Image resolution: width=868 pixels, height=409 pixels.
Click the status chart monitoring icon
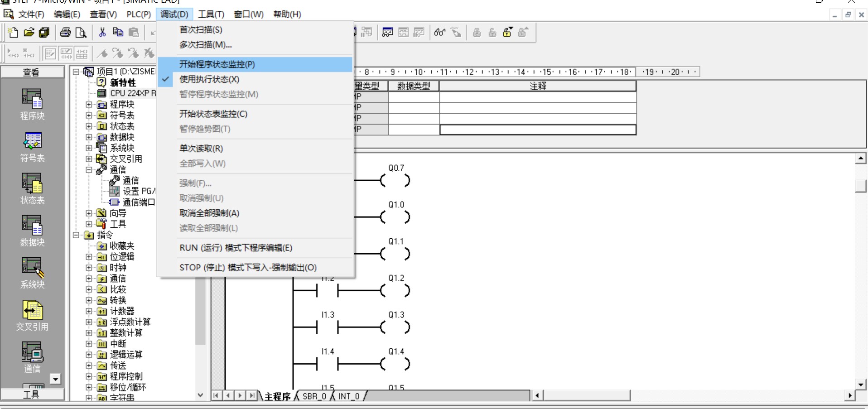click(x=388, y=32)
